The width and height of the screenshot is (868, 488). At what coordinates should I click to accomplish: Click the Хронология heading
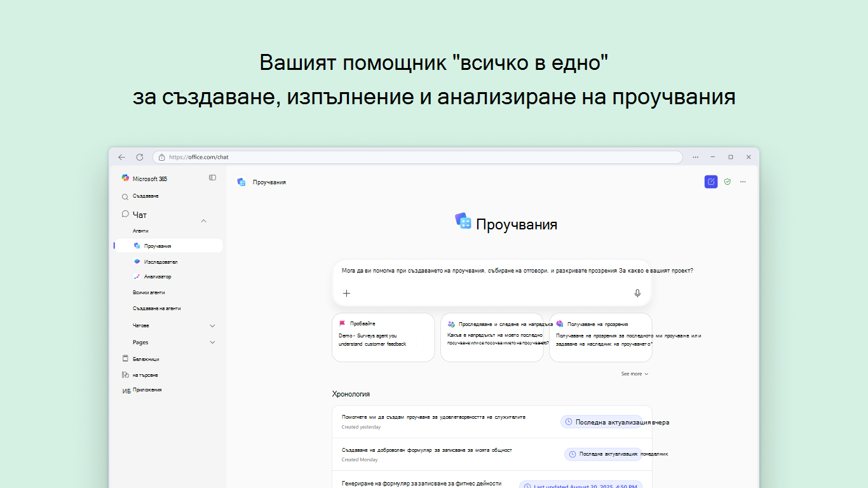point(351,394)
